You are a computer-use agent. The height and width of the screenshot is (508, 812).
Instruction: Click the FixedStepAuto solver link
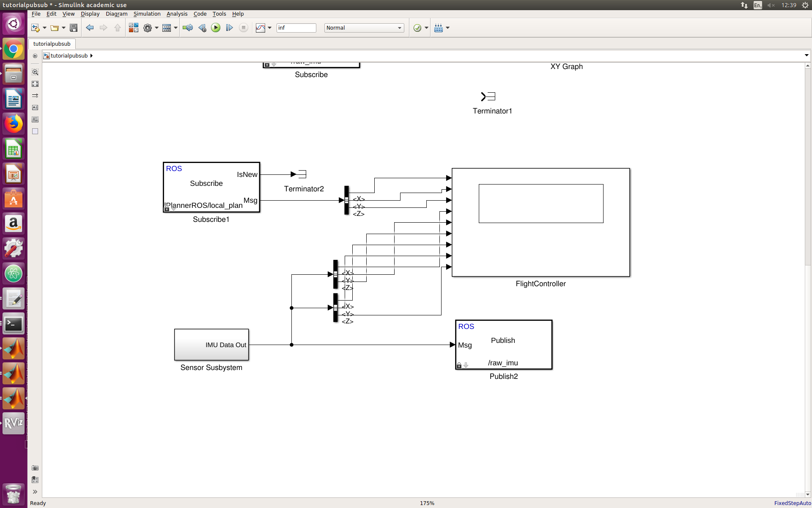[x=793, y=503]
